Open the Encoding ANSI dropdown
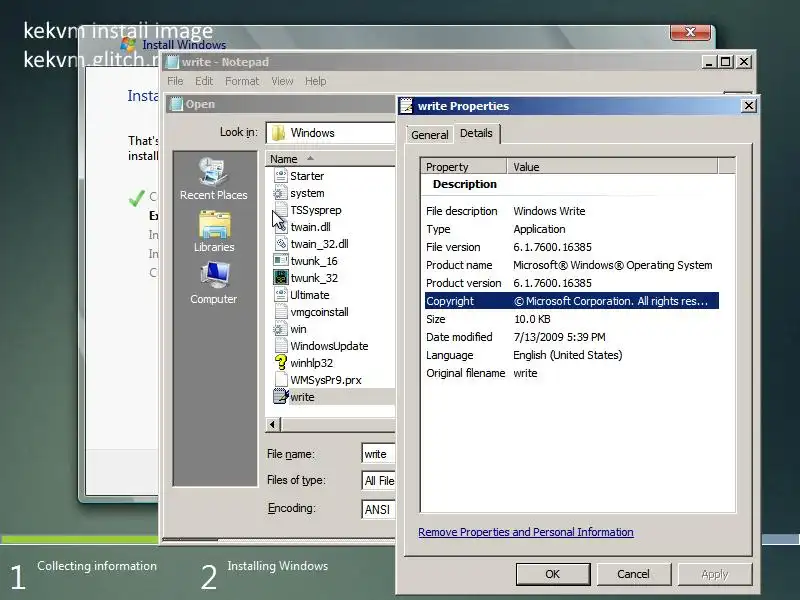The image size is (800, 600). coord(379,509)
